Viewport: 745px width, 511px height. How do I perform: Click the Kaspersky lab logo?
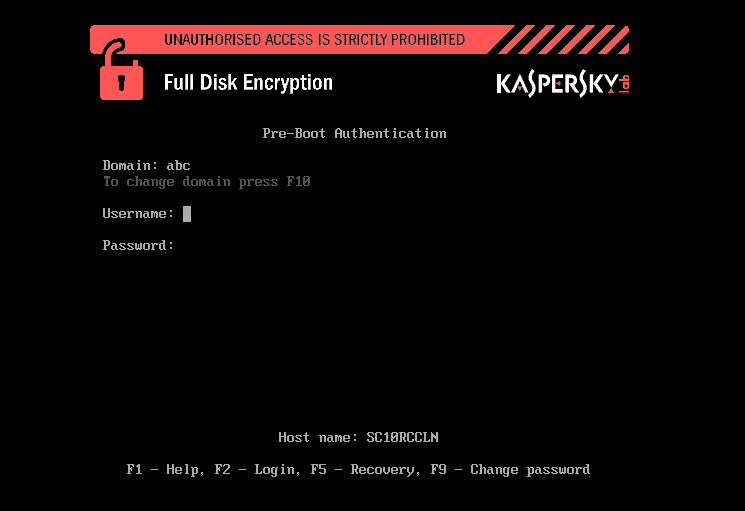(x=563, y=85)
